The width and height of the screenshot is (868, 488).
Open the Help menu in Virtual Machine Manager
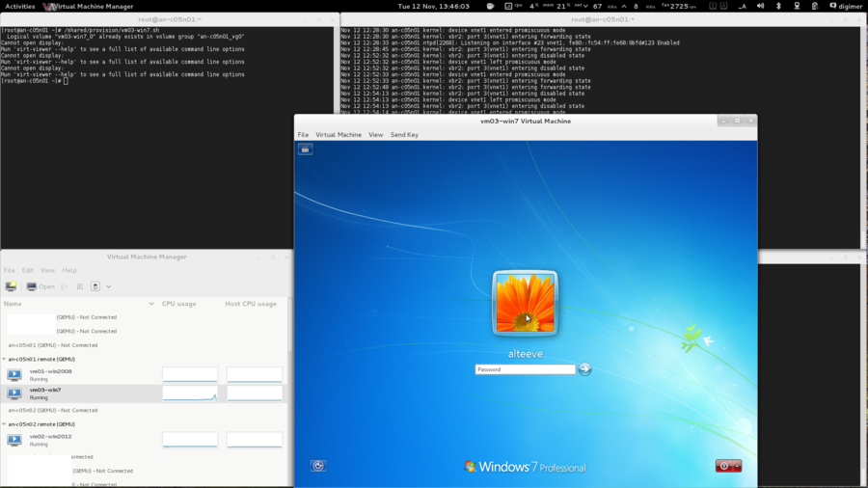click(x=69, y=270)
